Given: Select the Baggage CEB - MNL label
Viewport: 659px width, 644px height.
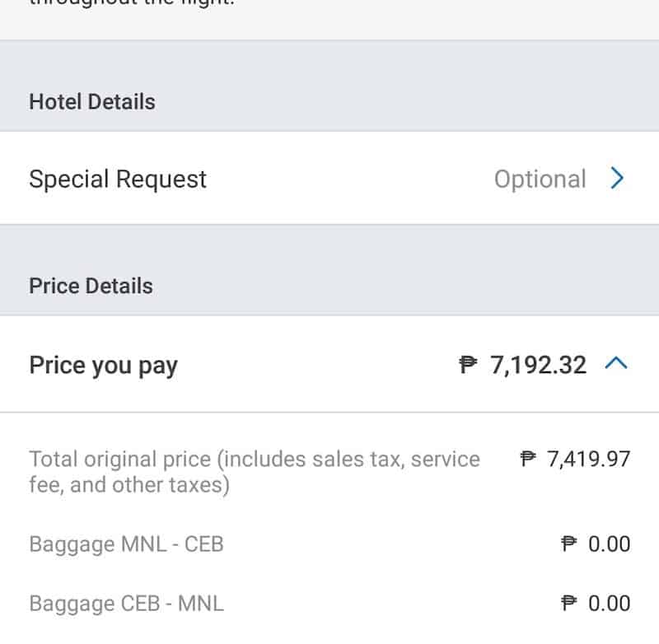Looking at the screenshot, I should point(126,604).
